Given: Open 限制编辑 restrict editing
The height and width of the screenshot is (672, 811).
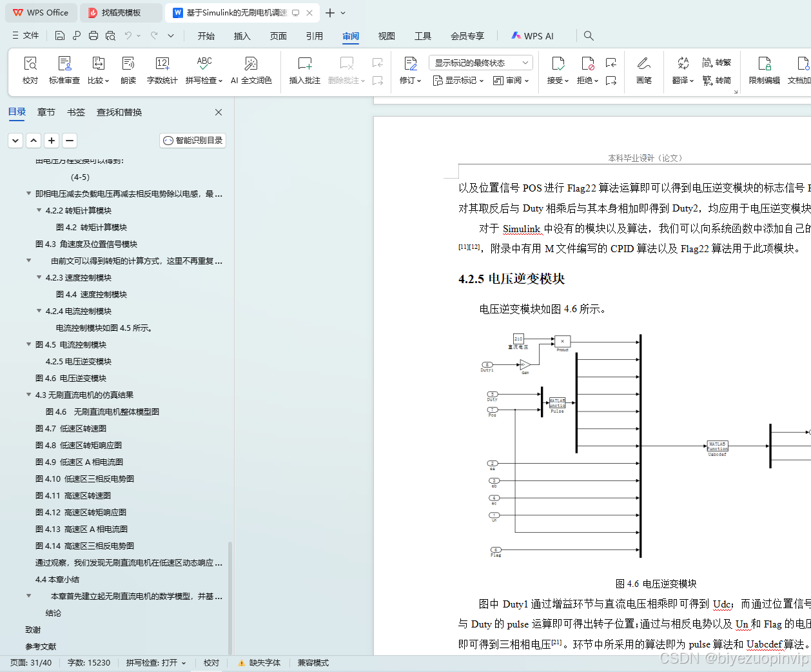Looking at the screenshot, I should tap(764, 70).
